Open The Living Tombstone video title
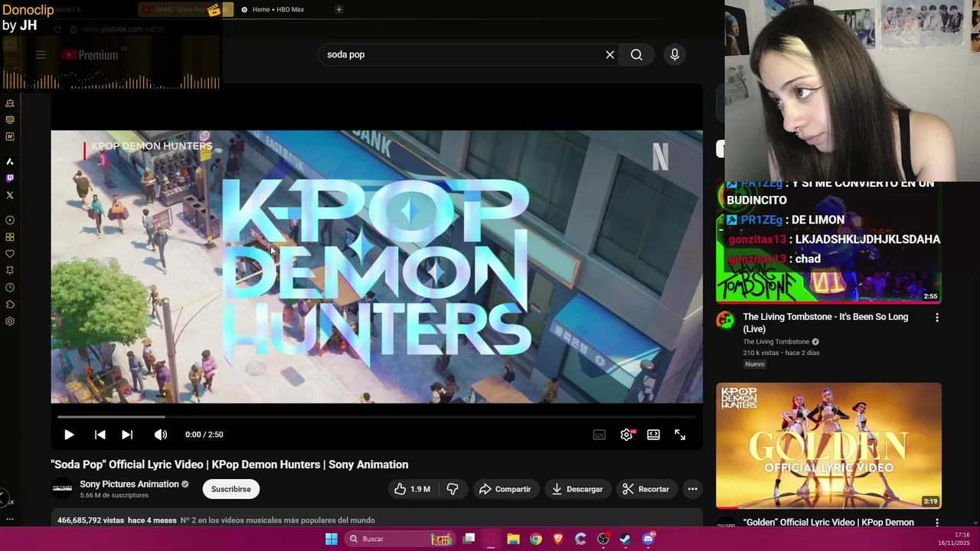Screen dimensions: 980x551 (x=825, y=323)
